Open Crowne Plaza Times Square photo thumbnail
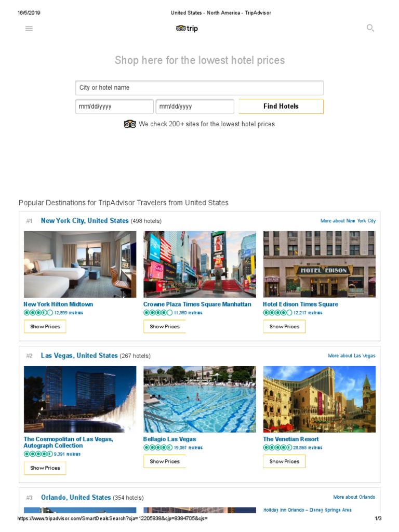The height and width of the screenshot is (532, 399). (x=200, y=264)
